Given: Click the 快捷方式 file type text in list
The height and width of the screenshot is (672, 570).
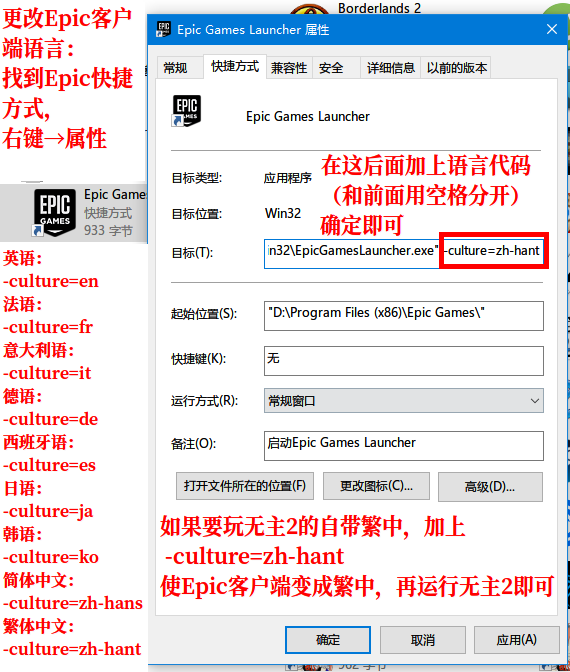Looking at the screenshot, I should tap(108, 213).
